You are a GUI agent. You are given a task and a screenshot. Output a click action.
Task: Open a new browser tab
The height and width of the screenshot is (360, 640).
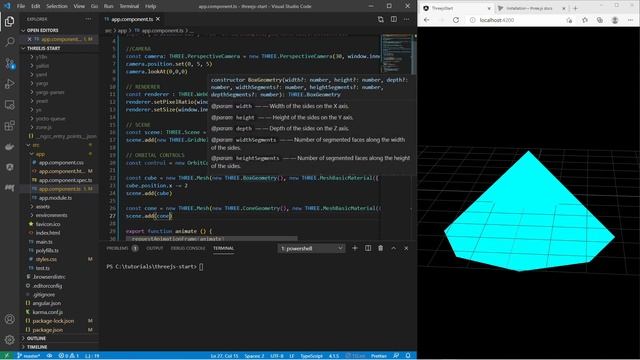point(576,8)
